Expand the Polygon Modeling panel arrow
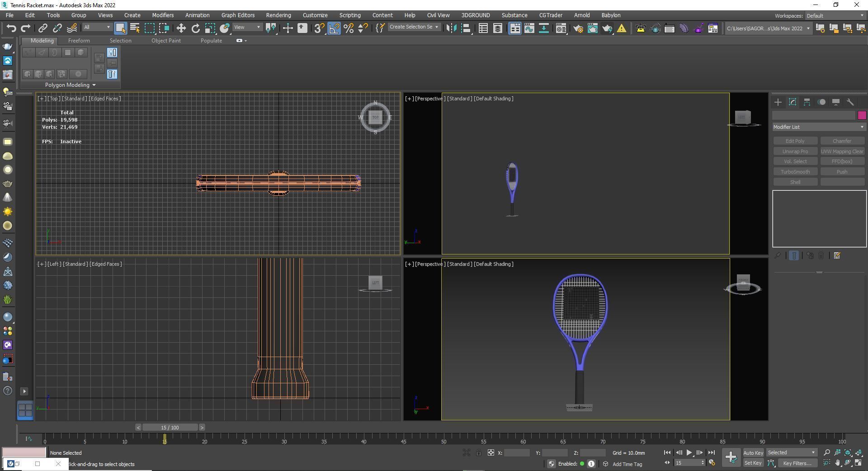 tap(94, 85)
